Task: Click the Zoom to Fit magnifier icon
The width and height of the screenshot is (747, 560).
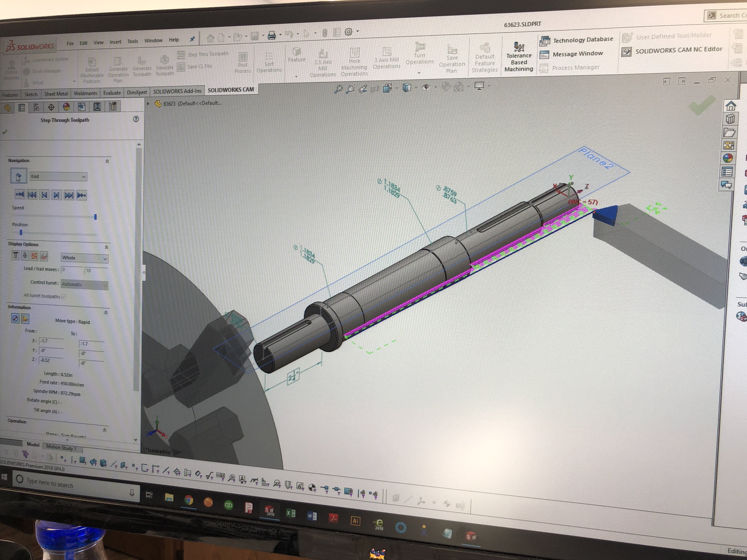Action: click(x=338, y=89)
